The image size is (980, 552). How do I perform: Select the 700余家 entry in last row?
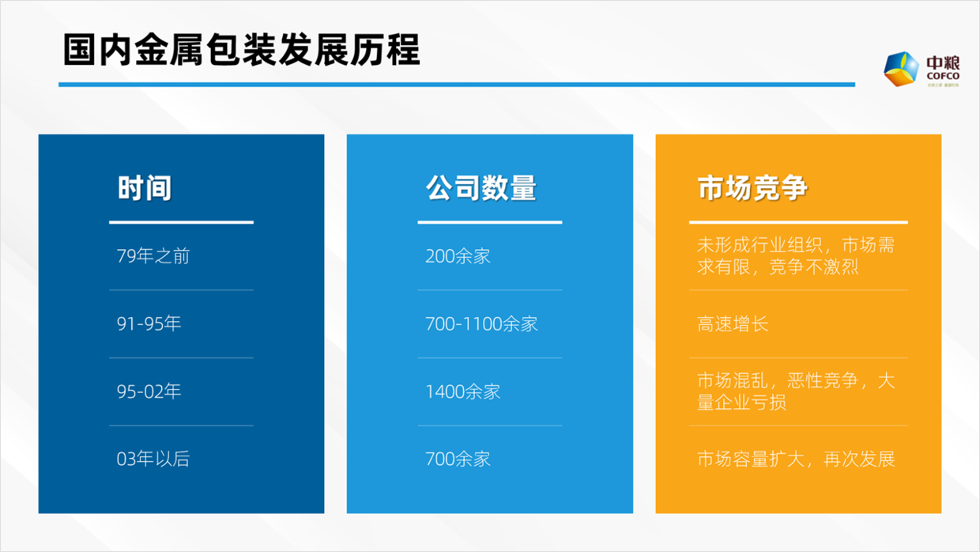[458, 459]
